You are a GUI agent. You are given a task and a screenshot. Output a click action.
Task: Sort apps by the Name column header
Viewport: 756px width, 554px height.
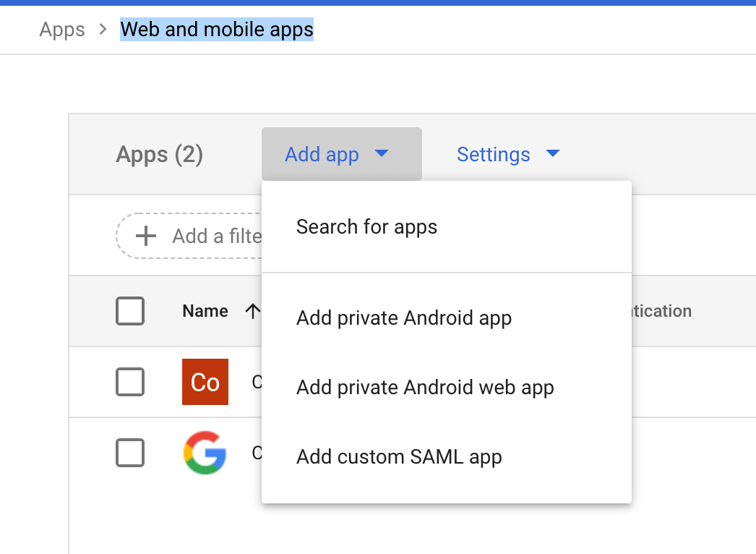pos(205,311)
